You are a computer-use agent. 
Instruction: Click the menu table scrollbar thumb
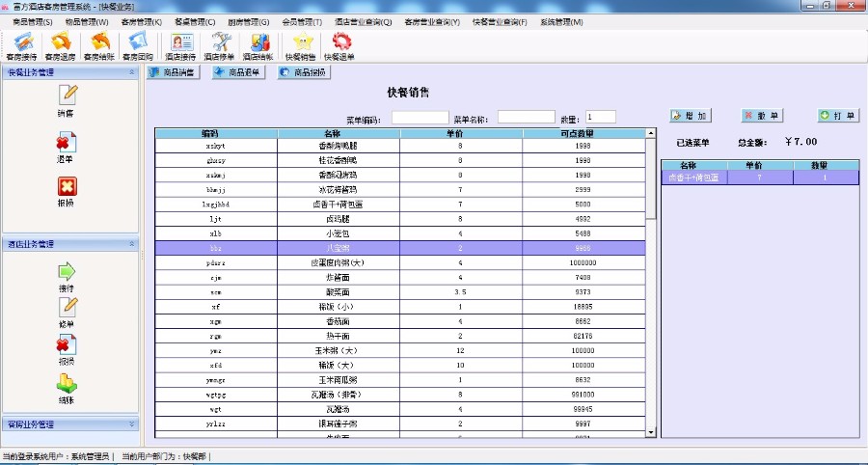click(x=651, y=178)
